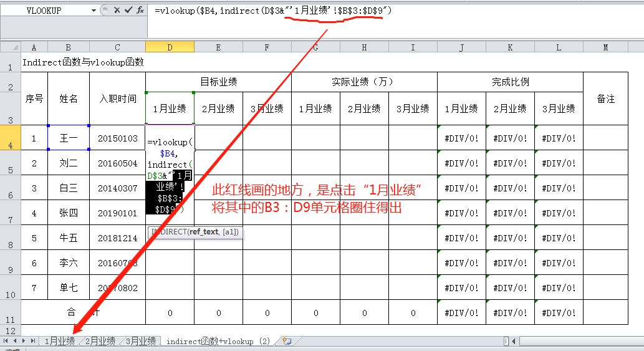Click horizontal scrollbar left arrow

click(x=514, y=341)
